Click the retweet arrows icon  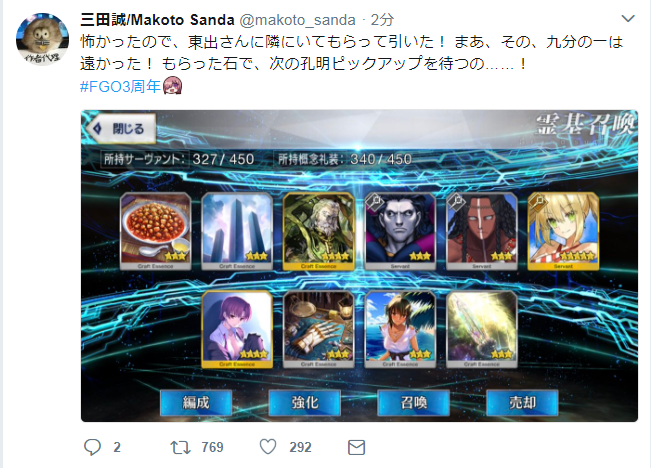click(x=180, y=447)
